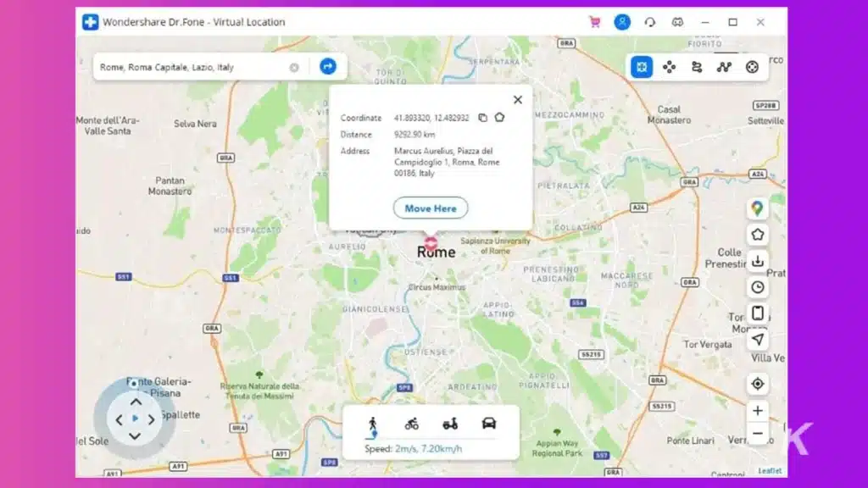Viewport: 868px width, 488px height.
Task: Click joystick left arrow
Action: [119, 420]
